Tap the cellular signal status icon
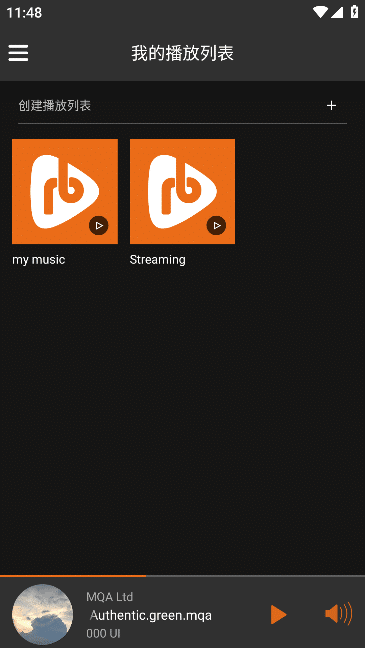The width and height of the screenshot is (365, 648). (337, 12)
